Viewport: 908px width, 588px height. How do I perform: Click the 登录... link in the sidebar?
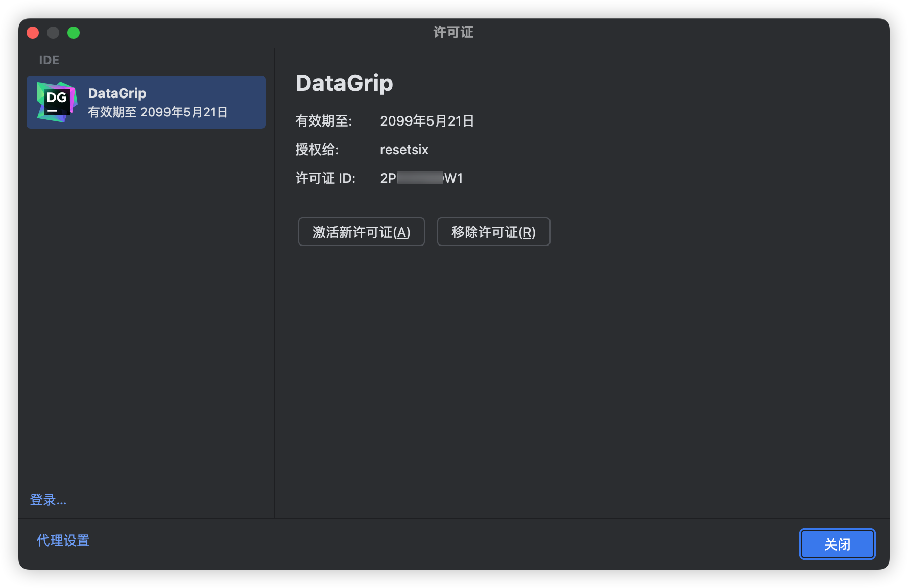coord(49,500)
